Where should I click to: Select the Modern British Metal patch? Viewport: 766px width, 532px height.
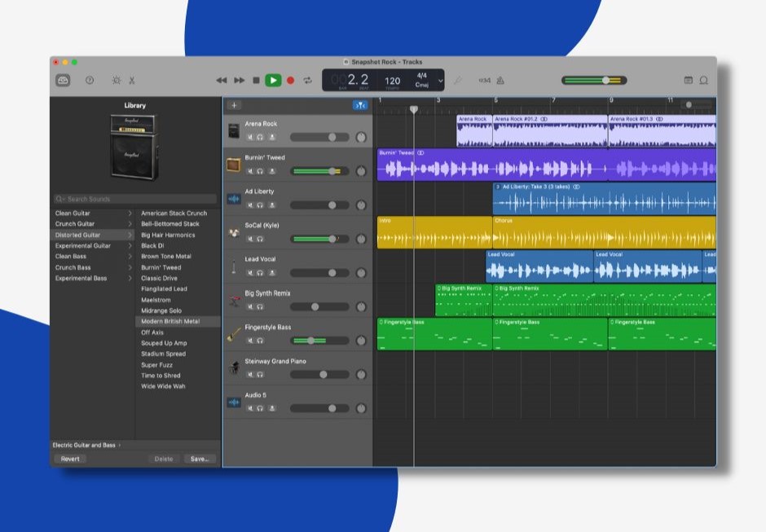point(169,322)
